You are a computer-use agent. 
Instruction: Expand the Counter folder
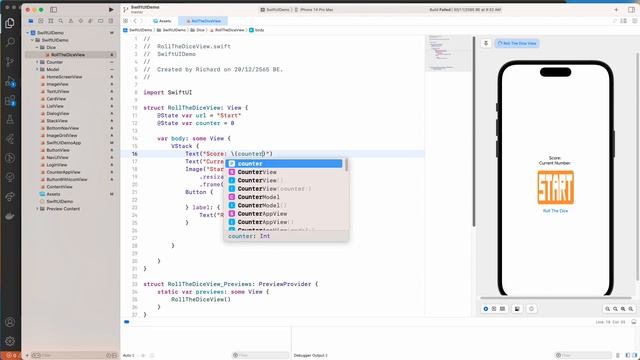tap(37, 62)
